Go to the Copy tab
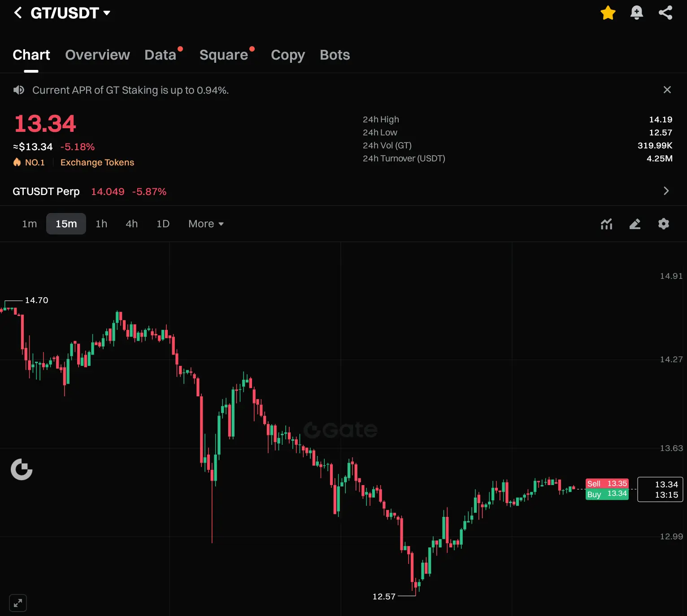The image size is (687, 616). tap(288, 55)
